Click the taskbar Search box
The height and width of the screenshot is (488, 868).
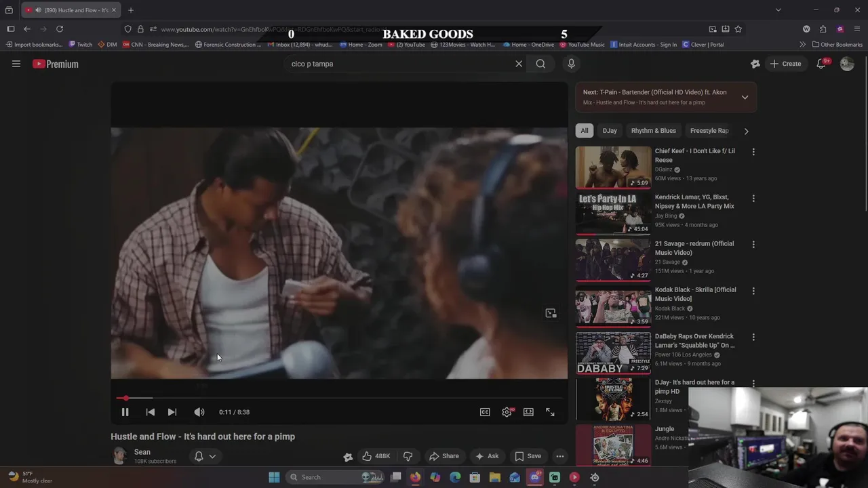click(x=335, y=477)
